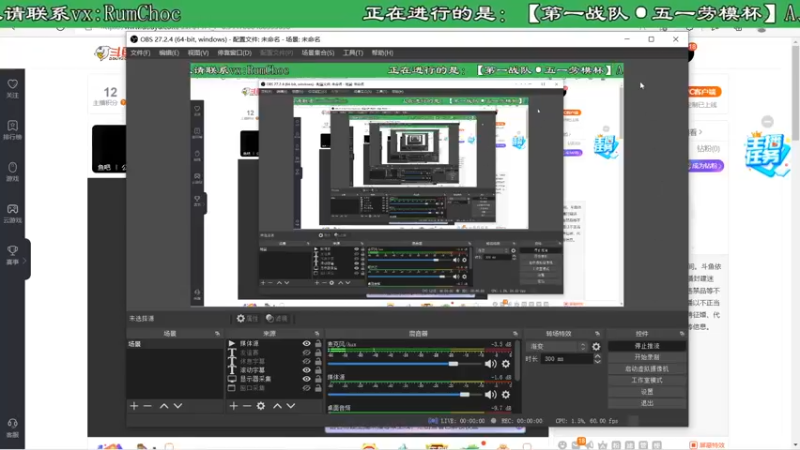Remove scene with the minus icon
Viewport: 800px width, 450px height.
pos(147,406)
